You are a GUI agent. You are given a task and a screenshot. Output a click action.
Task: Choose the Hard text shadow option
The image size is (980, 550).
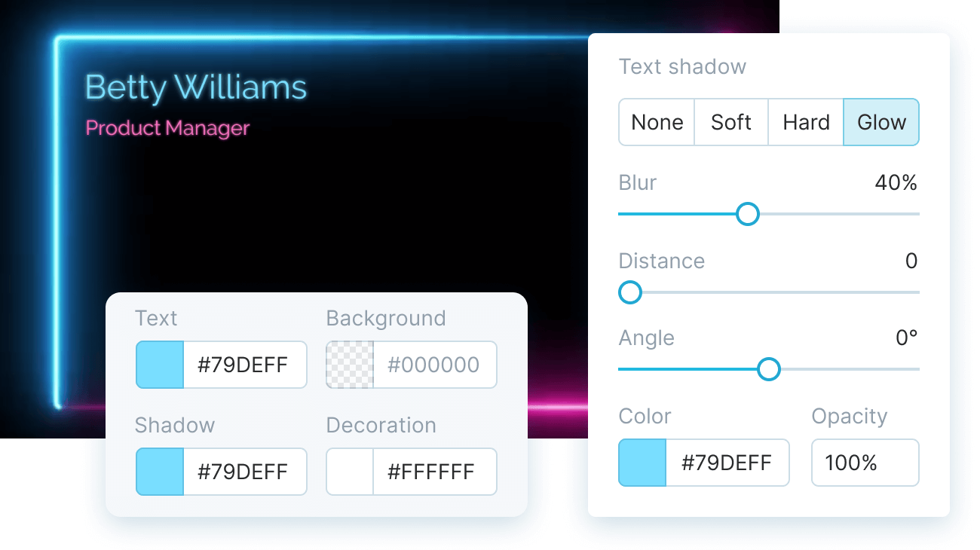(x=806, y=122)
